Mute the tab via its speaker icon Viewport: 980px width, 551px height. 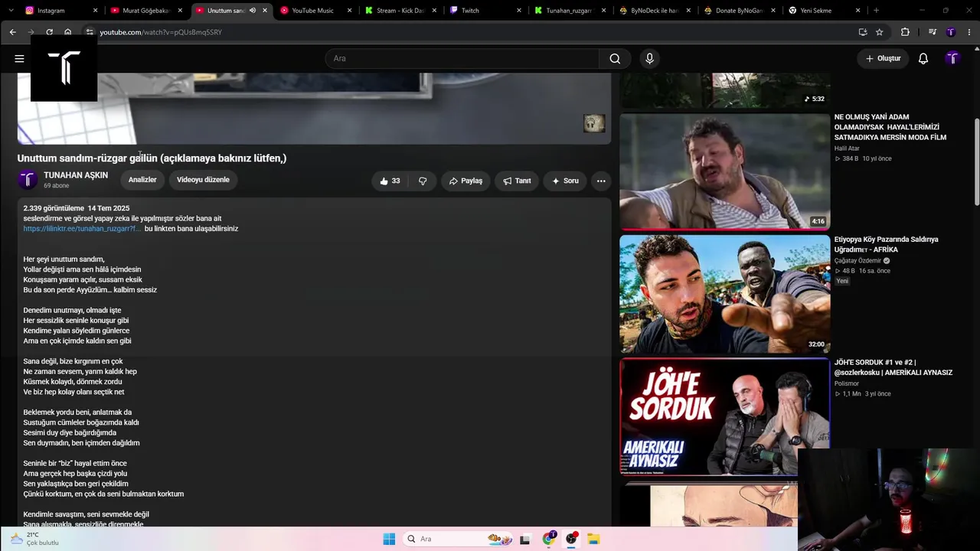click(x=252, y=11)
